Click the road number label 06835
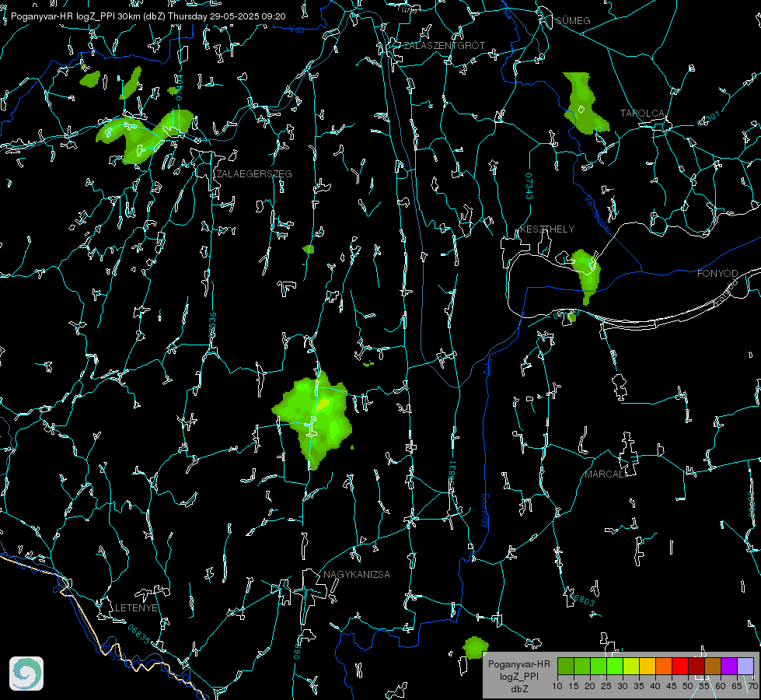 tap(139, 635)
